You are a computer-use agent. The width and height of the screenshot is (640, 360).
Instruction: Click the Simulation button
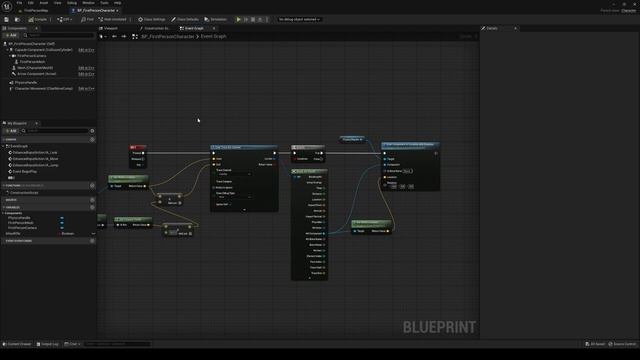(x=216, y=19)
